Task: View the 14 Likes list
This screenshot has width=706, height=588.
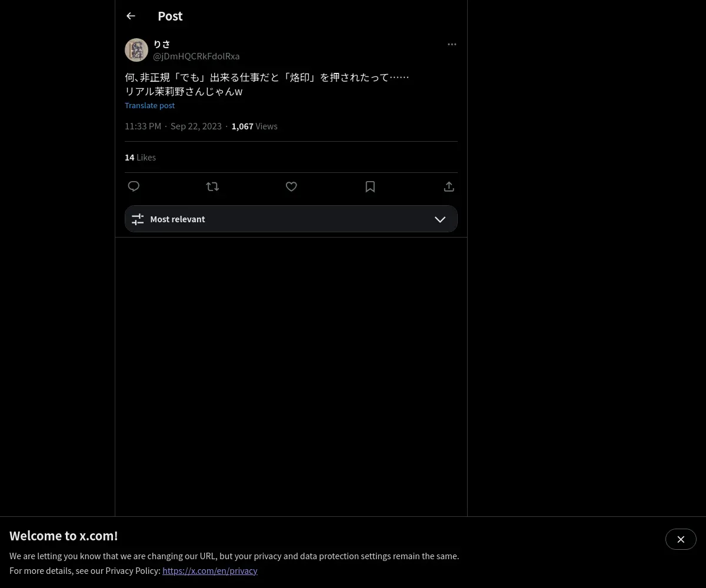Action: click(x=140, y=157)
